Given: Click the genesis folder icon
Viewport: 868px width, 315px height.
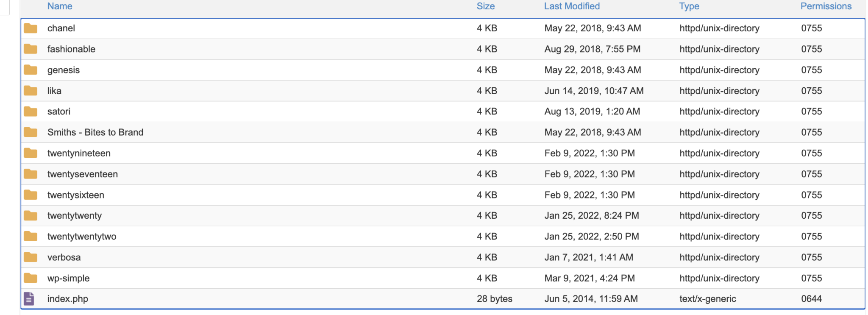Looking at the screenshot, I should coord(31,70).
